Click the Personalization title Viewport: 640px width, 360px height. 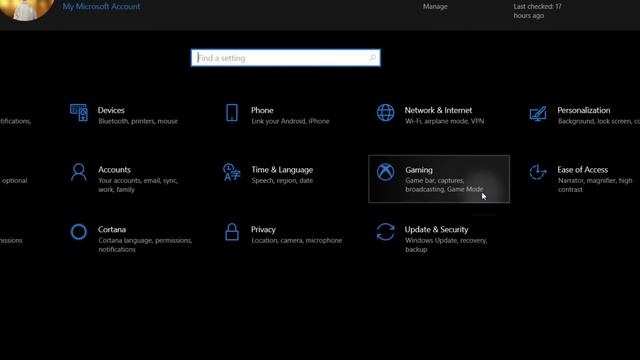tap(584, 110)
